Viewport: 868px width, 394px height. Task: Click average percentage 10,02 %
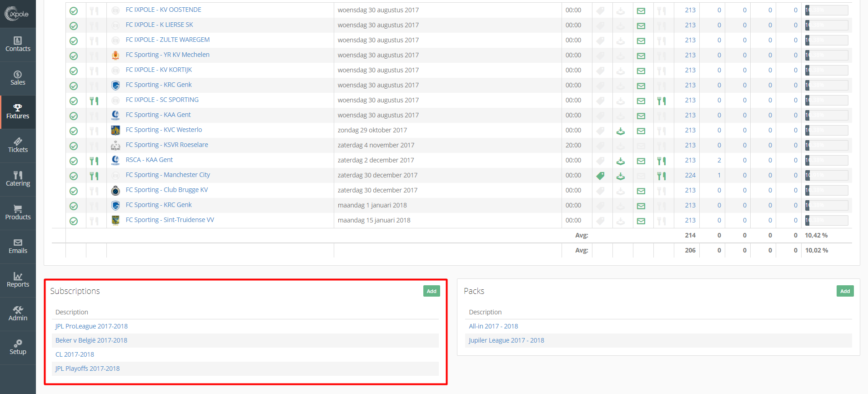tap(817, 250)
